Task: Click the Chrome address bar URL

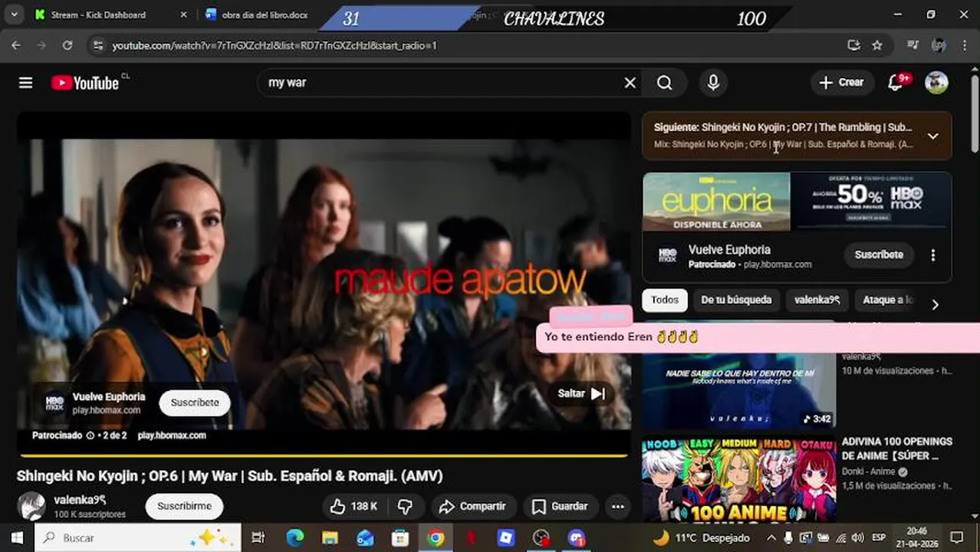Action: (x=275, y=45)
